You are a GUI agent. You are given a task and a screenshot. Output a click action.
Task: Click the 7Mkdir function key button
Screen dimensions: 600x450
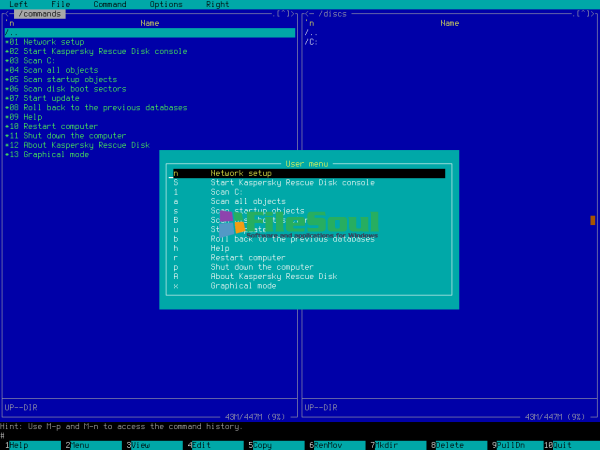388,444
